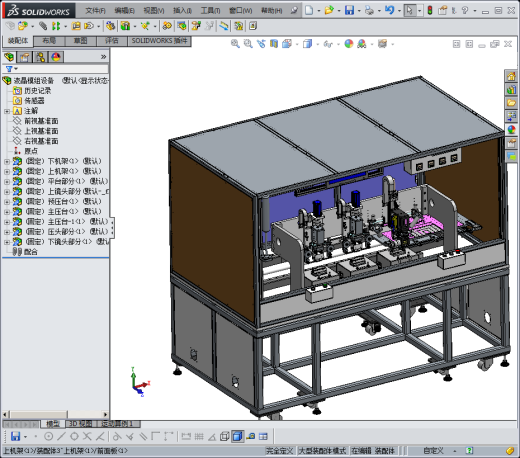This screenshot has height=458, width=520.
Task: Expand the 下机架<1> tree node
Action: [x=7, y=161]
